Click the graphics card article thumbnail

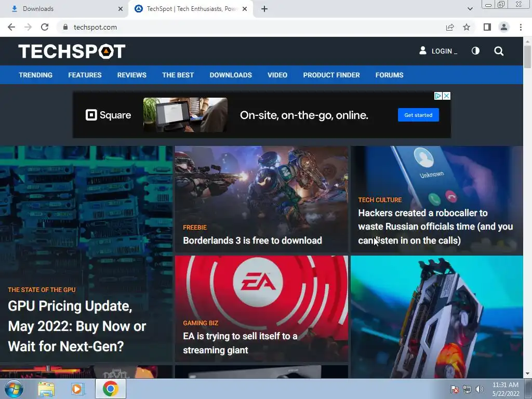tap(436, 317)
